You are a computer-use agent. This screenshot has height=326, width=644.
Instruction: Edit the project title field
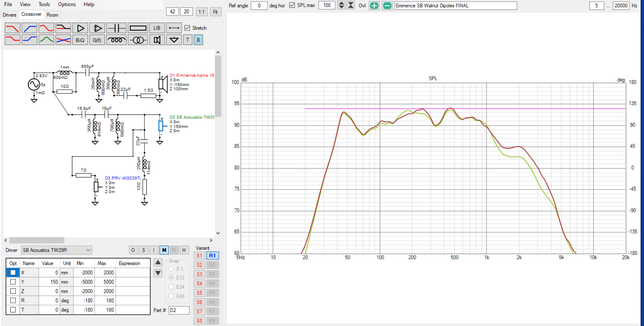tap(456, 5)
